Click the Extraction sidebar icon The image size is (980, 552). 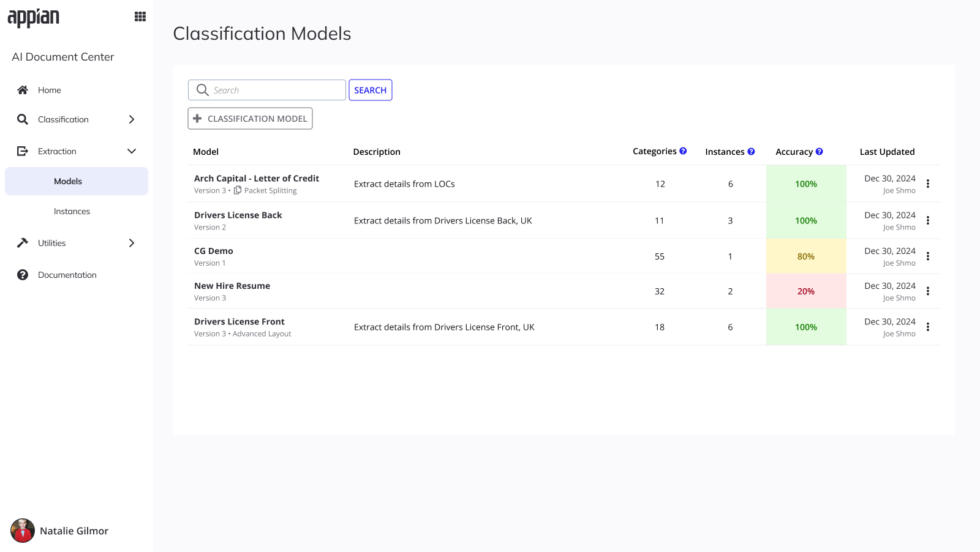[22, 151]
